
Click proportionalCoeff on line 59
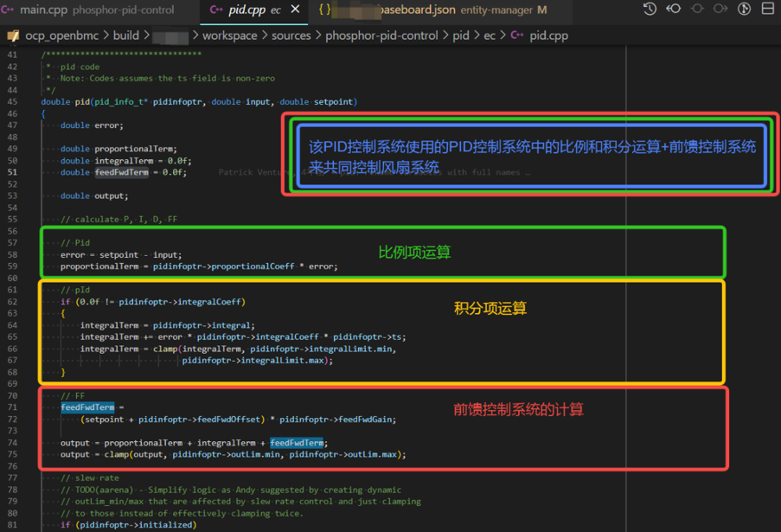(x=253, y=266)
